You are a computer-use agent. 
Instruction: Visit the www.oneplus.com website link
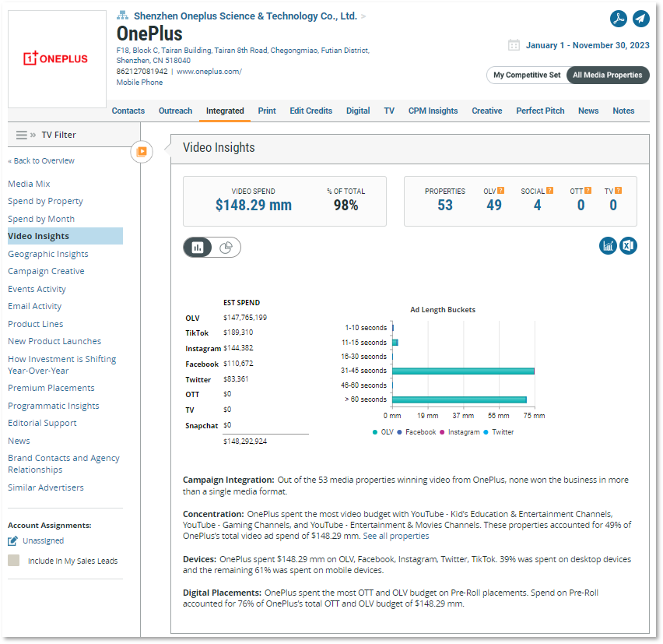tap(209, 72)
